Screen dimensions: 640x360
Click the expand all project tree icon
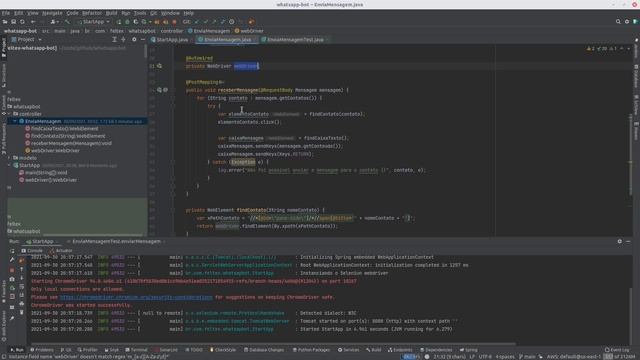pos(114,40)
